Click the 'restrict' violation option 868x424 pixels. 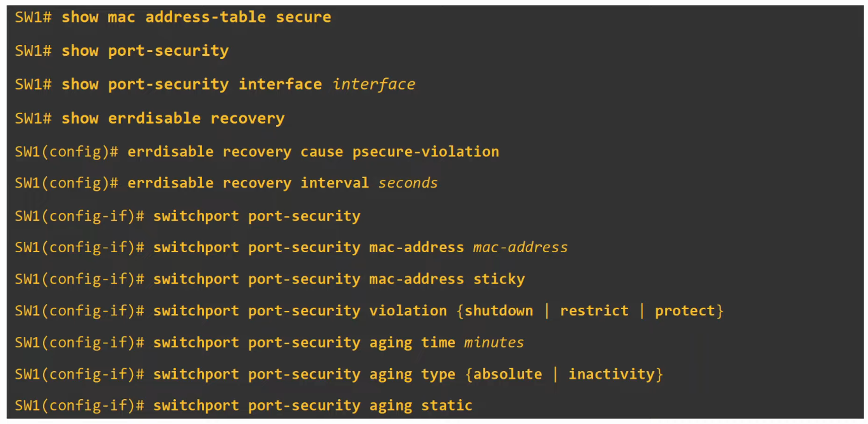594,311
